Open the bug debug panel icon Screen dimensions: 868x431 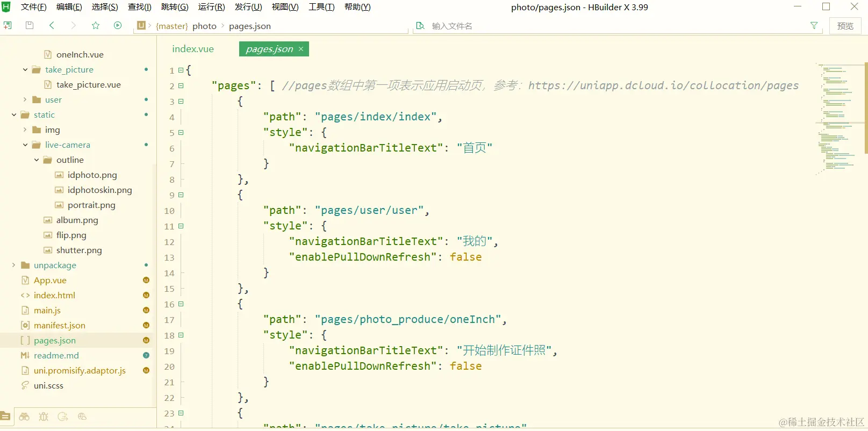[44, 416]
